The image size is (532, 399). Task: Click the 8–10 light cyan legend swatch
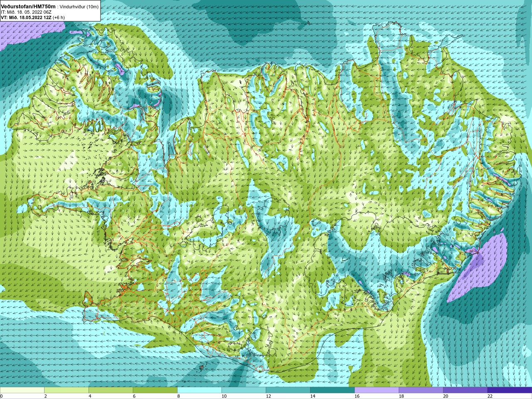pyautogui.click(x=199, y=390)
